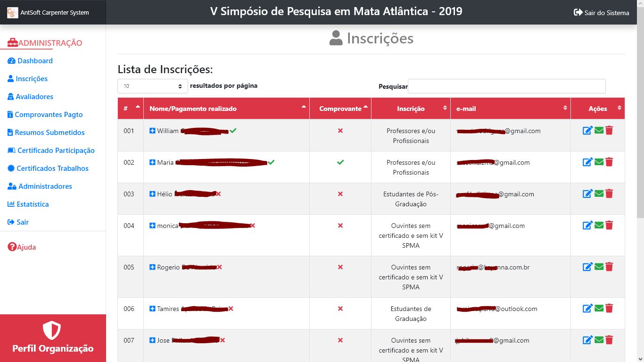This screenshot has width=644, height=362.
Task: Sort the table by Comprovante column
Action: click(x=340, y=109)
